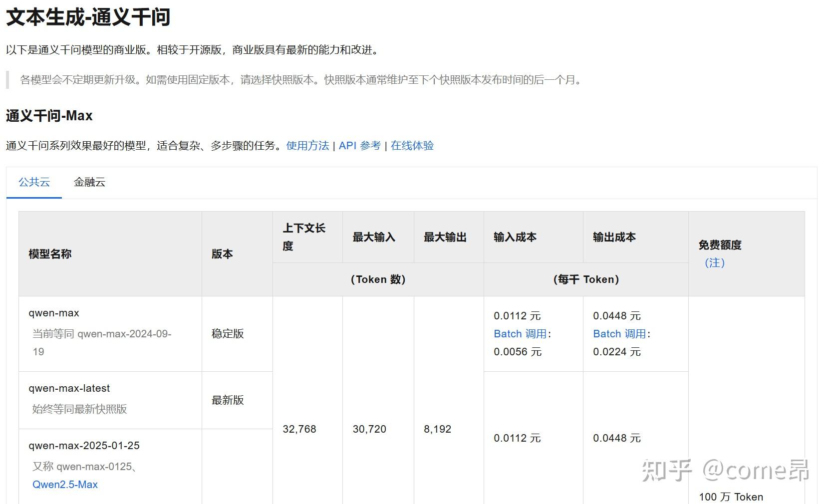
Task: Click the 模型名称 column header
Action: point(50,254)
